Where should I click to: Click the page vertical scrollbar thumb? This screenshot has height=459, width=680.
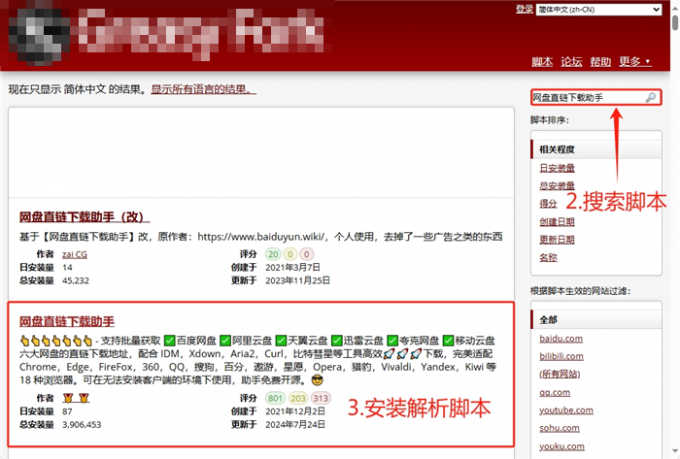pos(675,22)
